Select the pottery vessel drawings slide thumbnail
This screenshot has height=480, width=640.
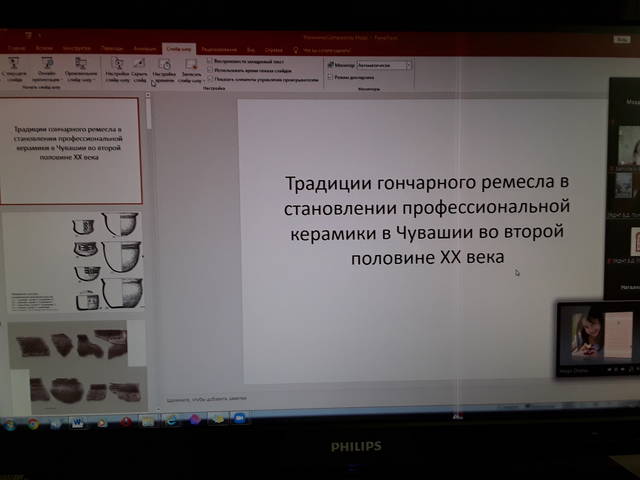pyautogui.click(x=74, y=262)
